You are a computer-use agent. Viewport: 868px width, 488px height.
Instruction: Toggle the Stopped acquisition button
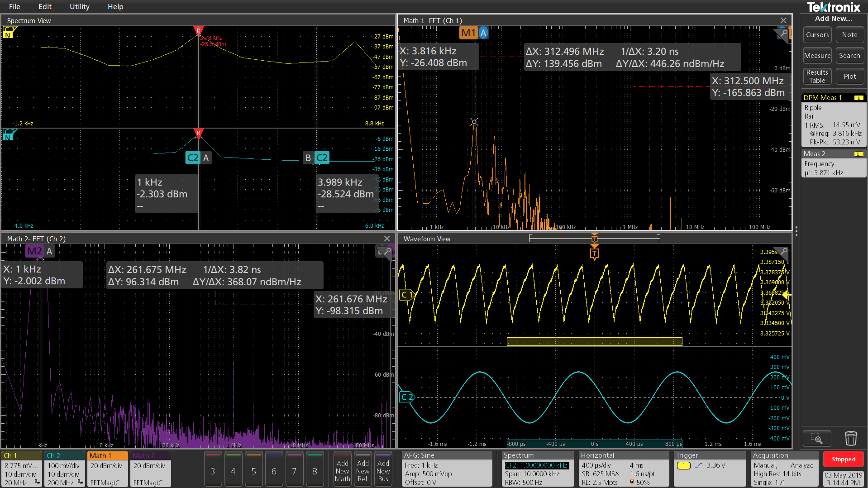click(x=843, y=459)
